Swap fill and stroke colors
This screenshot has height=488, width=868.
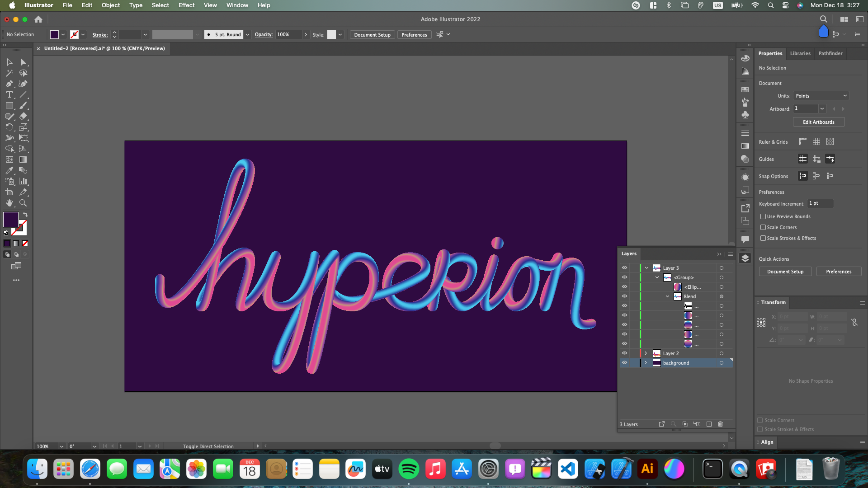pos(25,215)
